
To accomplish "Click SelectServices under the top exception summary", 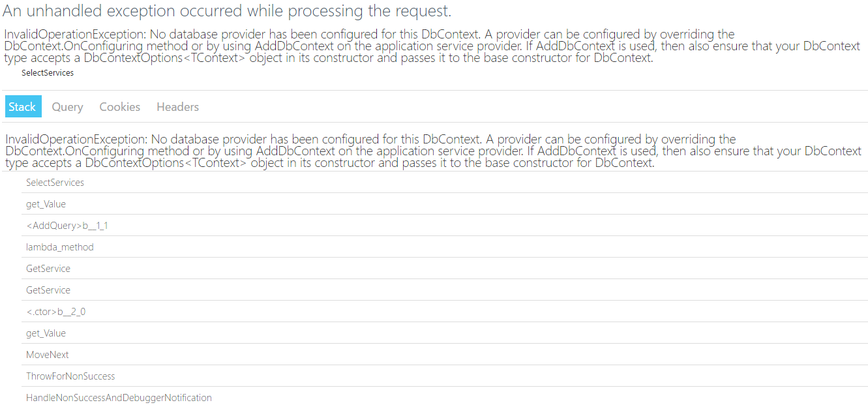I will (48, 73).
